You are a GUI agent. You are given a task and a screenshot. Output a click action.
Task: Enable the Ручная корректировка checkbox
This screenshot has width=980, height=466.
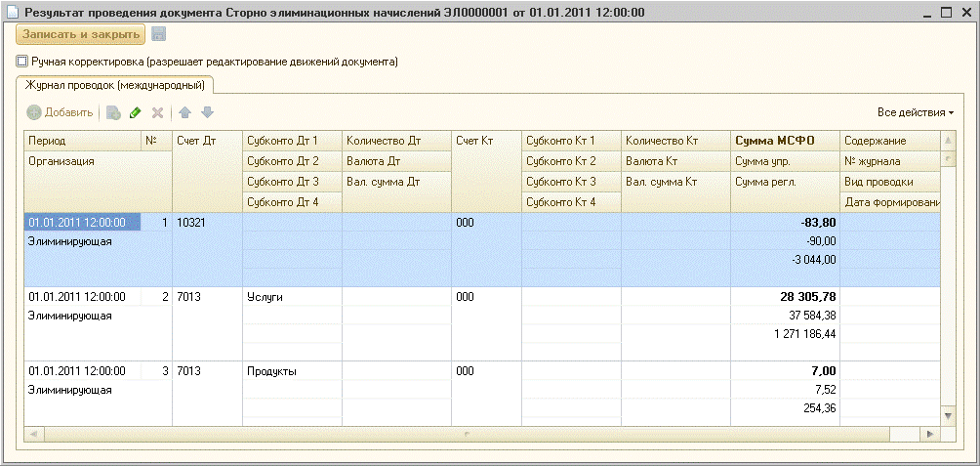22,62
